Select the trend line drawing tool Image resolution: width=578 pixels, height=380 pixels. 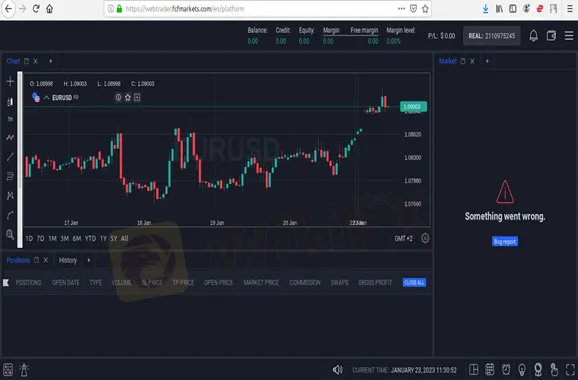coord(10,157)
